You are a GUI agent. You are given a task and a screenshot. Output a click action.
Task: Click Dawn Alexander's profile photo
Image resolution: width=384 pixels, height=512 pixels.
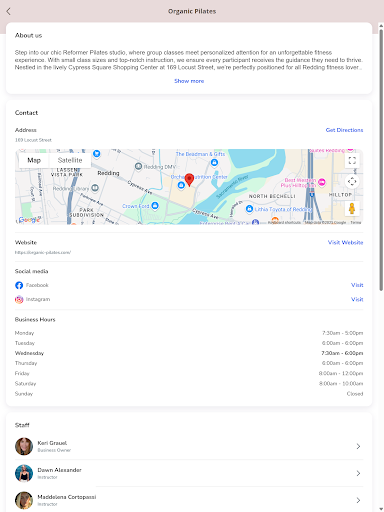point(24,473)
